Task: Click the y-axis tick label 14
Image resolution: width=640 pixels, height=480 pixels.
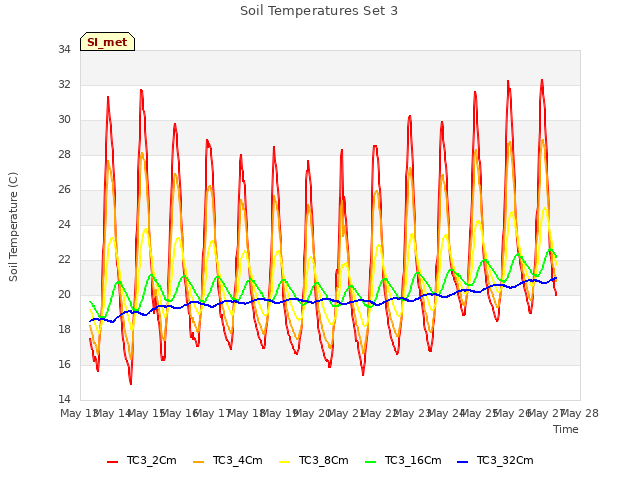Action: coord(64,399)
